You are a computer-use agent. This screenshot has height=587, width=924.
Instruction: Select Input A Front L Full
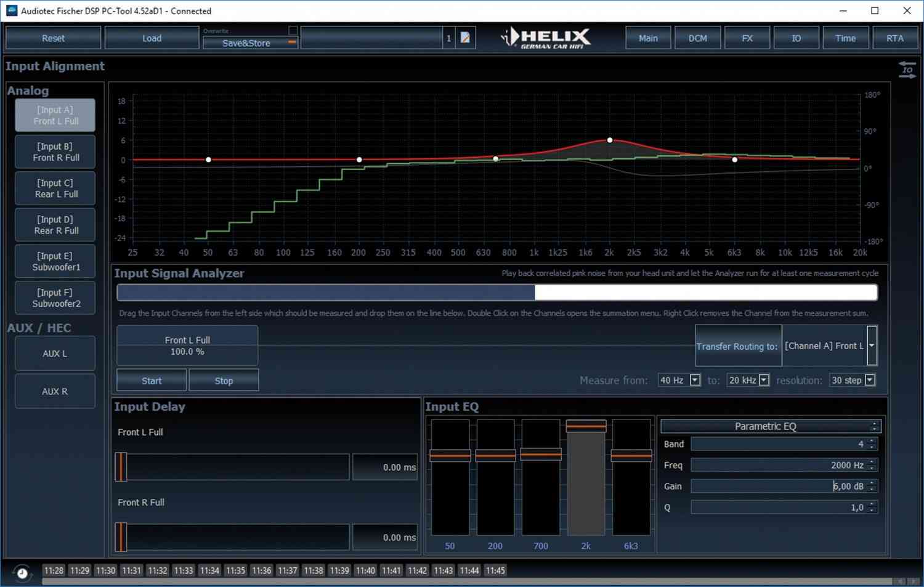(x=55, y=115)
